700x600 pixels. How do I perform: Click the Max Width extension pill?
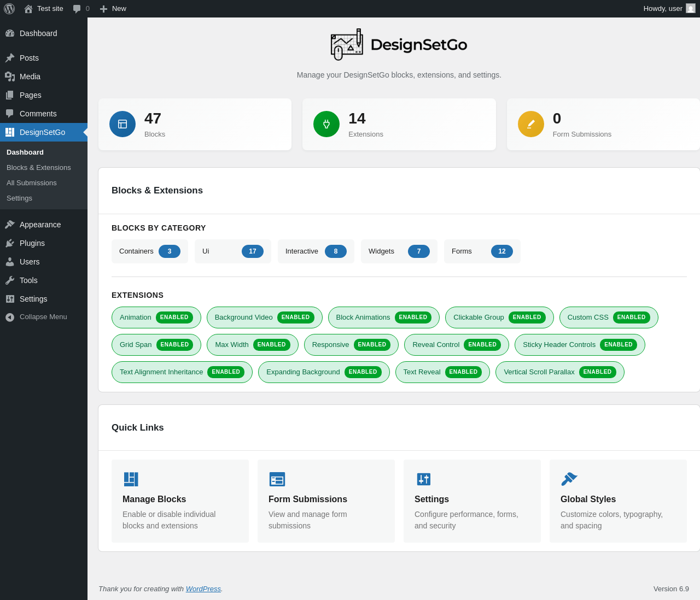pyautogui.click(x=253, y=345)
